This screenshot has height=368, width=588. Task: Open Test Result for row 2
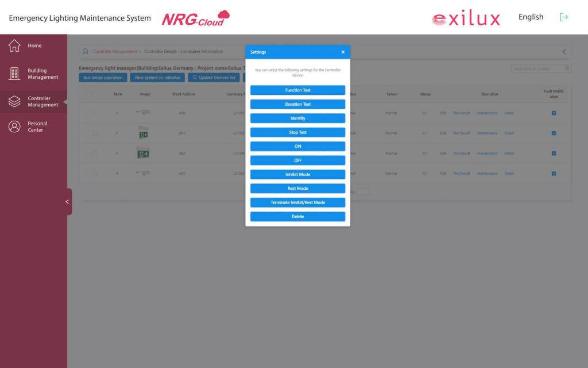click(461, 133)
